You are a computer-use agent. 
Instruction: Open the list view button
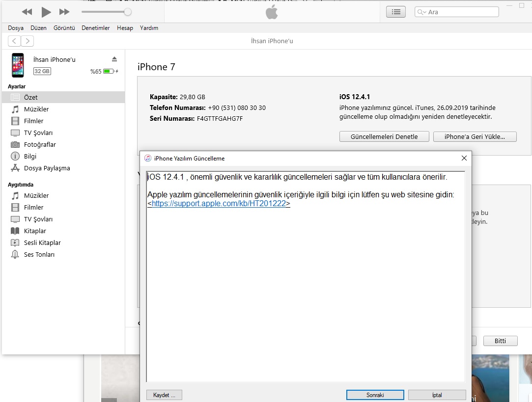[395, 12]
